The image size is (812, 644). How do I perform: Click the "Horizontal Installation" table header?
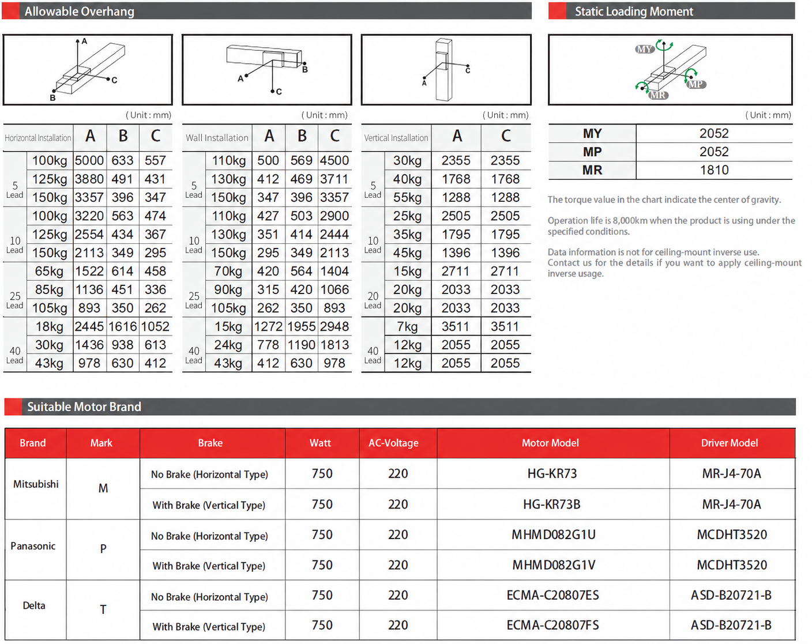tap(38, 138)
